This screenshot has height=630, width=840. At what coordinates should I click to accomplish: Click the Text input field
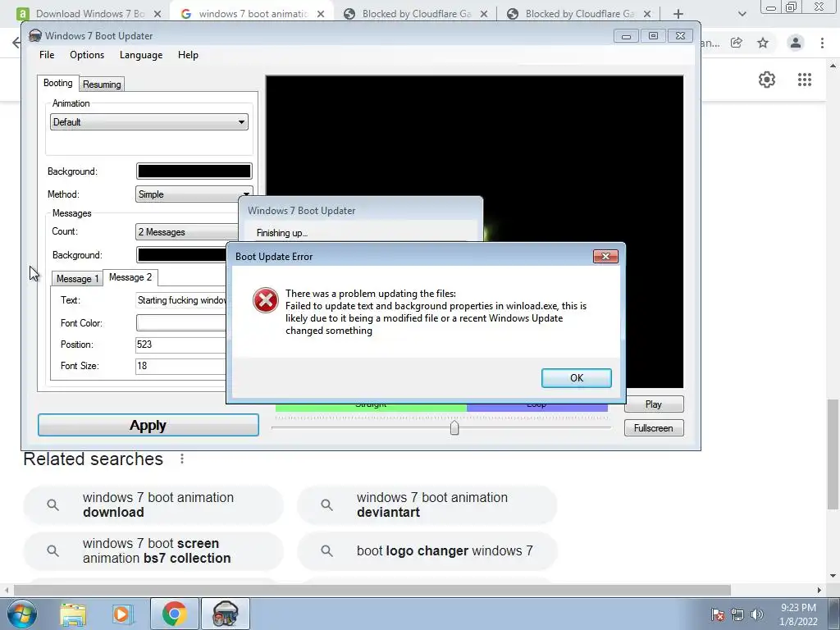coord(181,300)
